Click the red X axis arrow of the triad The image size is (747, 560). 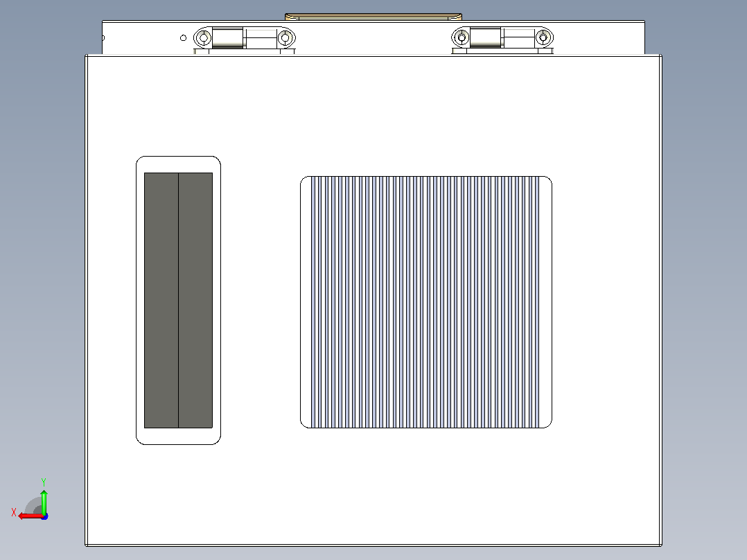[x=30, y=516]
